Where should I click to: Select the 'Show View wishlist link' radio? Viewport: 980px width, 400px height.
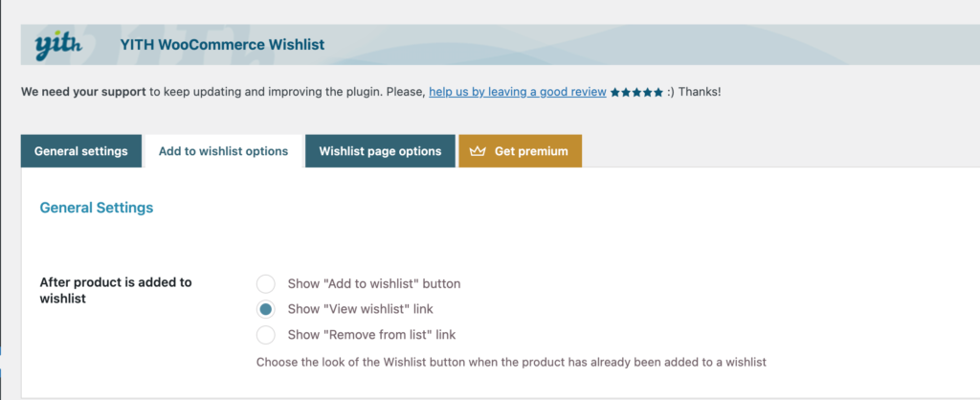click(266, 309)
